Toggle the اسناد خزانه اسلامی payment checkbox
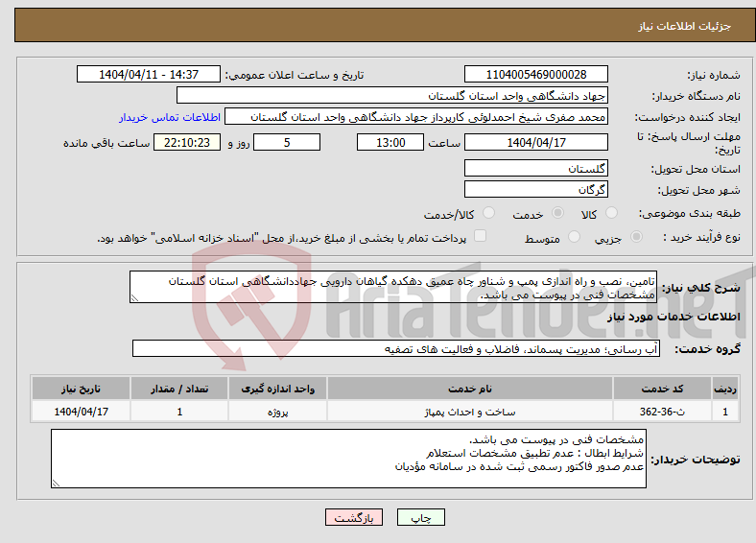The width and height of the screenshot is (756, 543). click(480, 235)
